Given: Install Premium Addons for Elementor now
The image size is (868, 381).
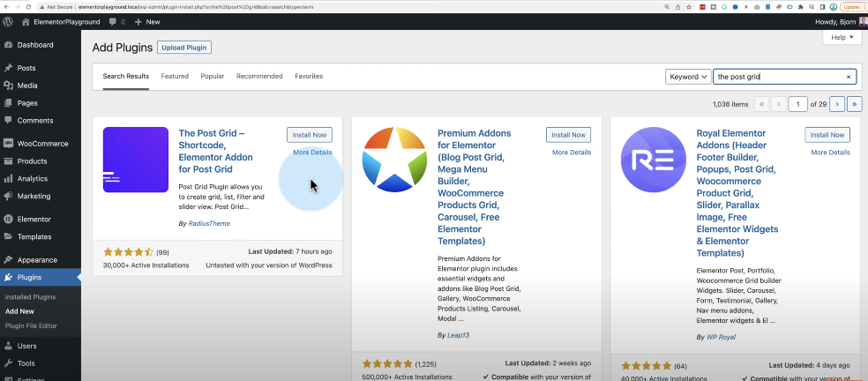Looking at the screenshot, I should 568,135.
